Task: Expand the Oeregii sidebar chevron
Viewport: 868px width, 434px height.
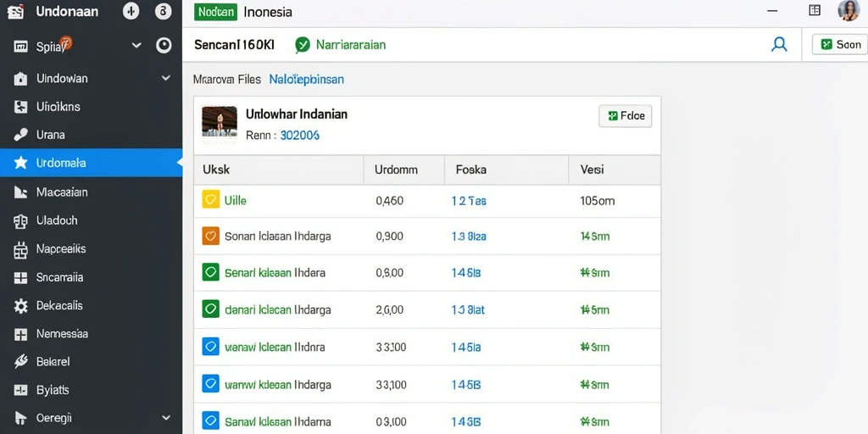Action: click(165, 418)
